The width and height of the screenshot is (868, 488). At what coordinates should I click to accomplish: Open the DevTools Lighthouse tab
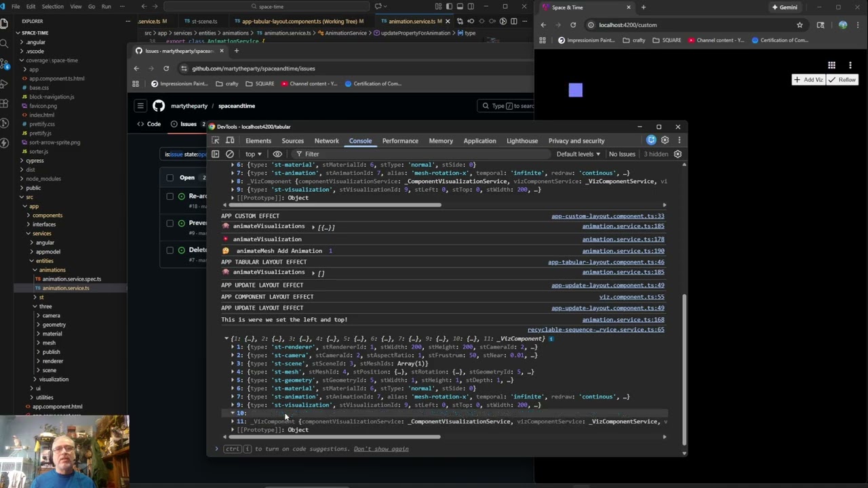pyautogui.click(x=522, y=141)
